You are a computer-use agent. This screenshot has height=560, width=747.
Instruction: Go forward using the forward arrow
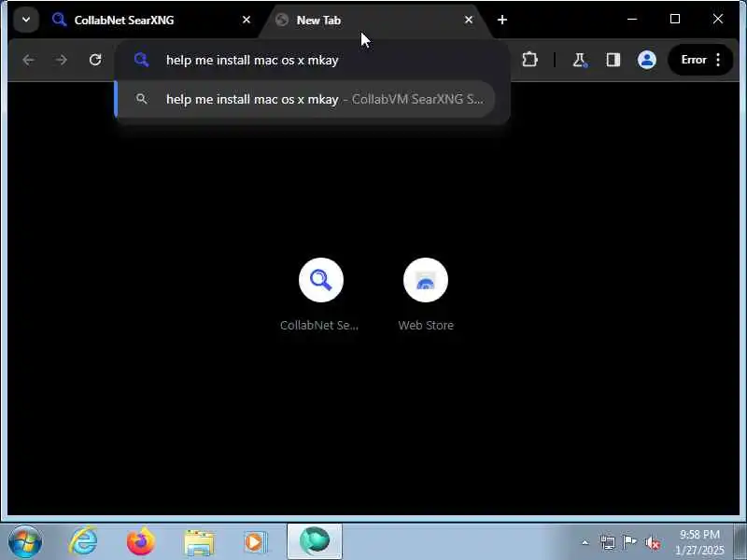coord(61,60)
